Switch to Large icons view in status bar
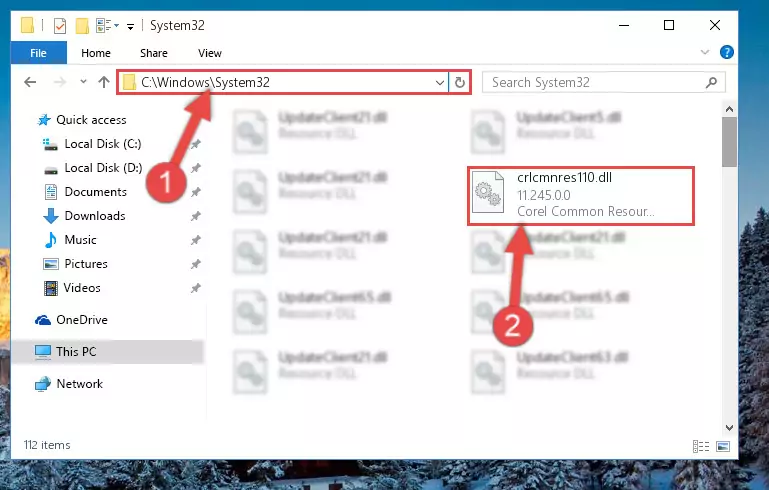 [x=723, y=446]
